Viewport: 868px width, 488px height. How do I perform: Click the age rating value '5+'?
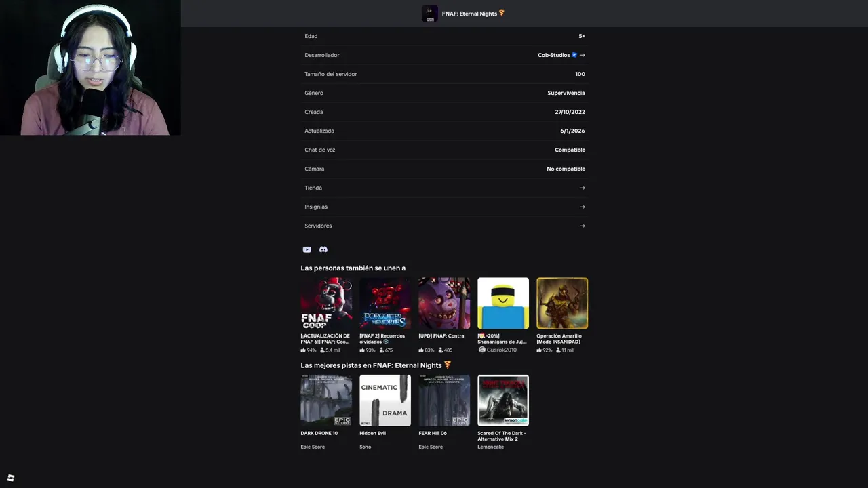(x=582, y=36)
